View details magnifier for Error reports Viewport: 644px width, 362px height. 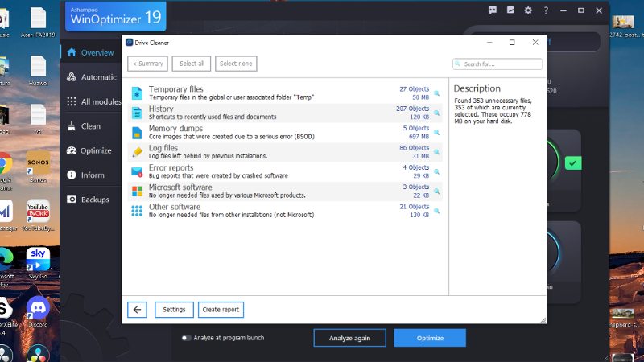point(436,171)
